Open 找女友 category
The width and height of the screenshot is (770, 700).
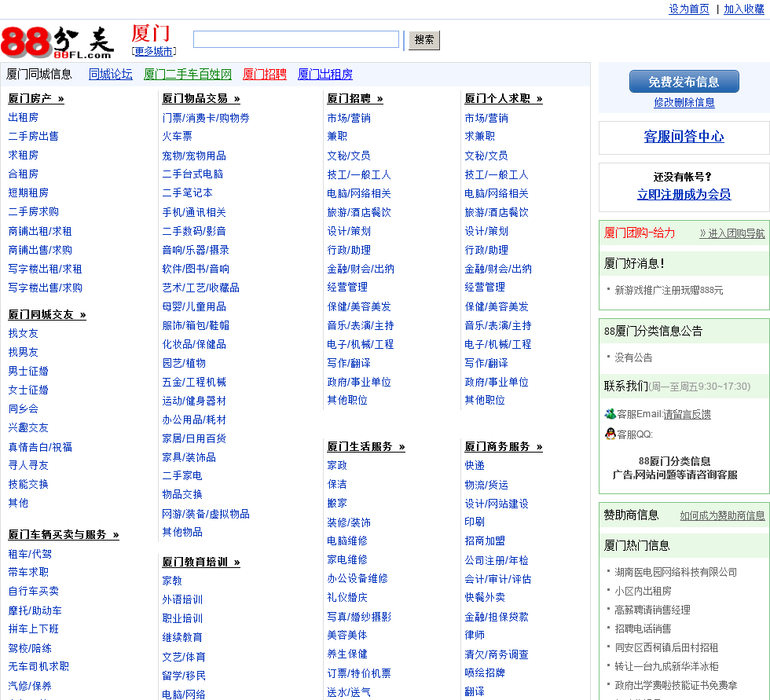tap(23, 334)
